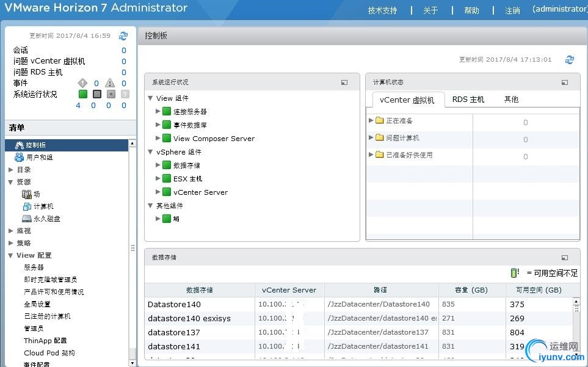Image resolution: width=588 pixels, height=367 pixels.
Task: Click the 正在准备 folder icon
Action: coord(380,120)
